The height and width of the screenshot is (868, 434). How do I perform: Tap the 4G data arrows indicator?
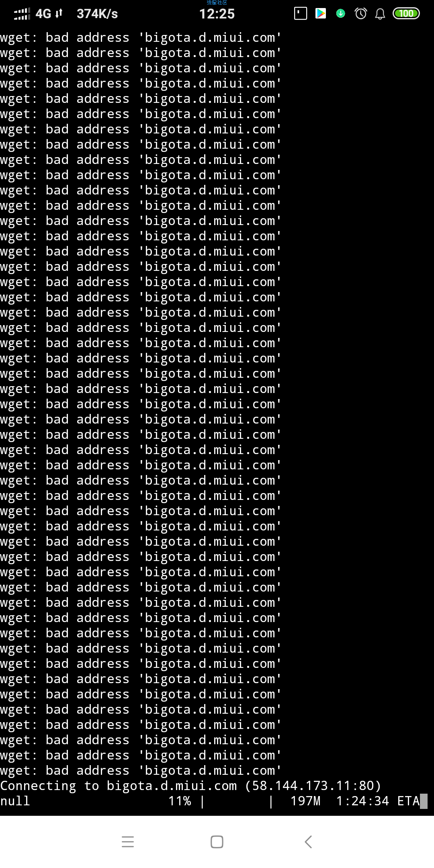tap(49, 14)
